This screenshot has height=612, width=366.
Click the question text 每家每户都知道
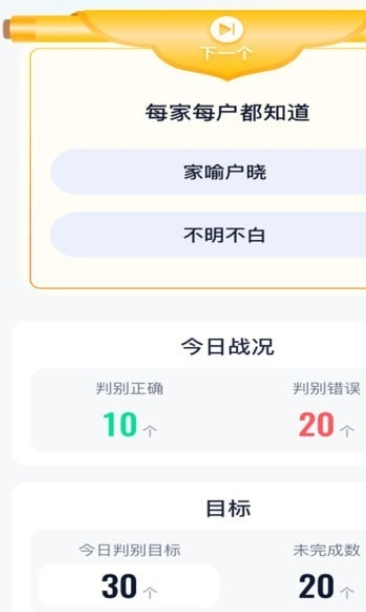(227, 113)
